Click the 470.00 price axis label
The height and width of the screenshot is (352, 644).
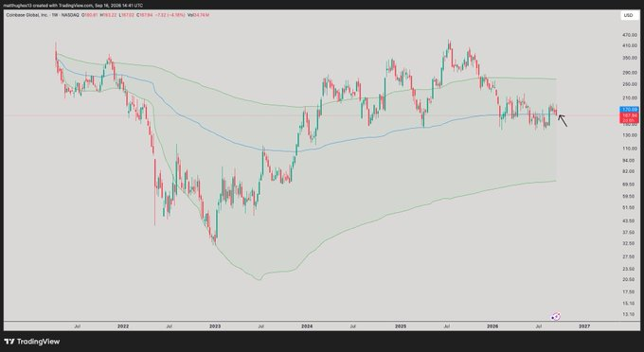(x=629, y=35)
